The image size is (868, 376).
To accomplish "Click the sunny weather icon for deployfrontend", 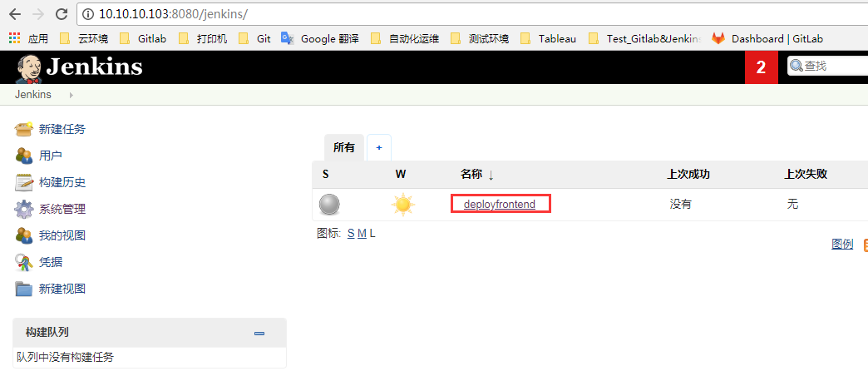I will (x=403, y=205).
